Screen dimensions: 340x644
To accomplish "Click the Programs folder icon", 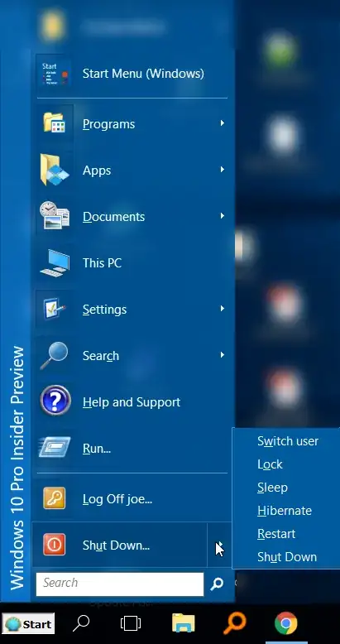I will [55, 123].
